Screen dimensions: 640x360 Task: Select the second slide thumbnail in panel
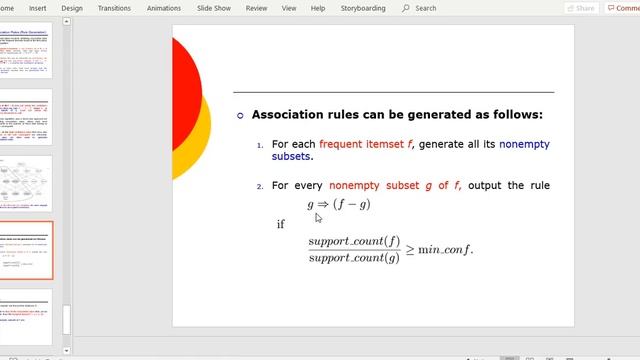click(26, 117)
